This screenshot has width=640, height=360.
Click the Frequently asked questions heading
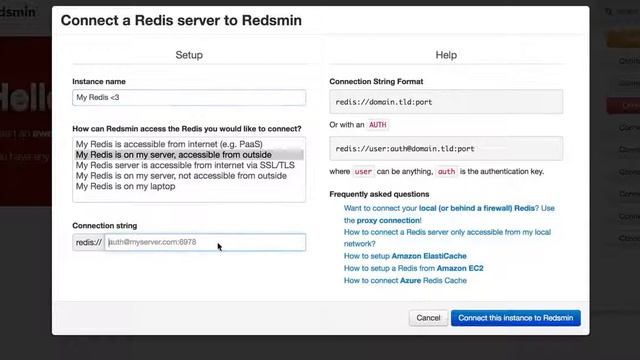tap(379, 194)
